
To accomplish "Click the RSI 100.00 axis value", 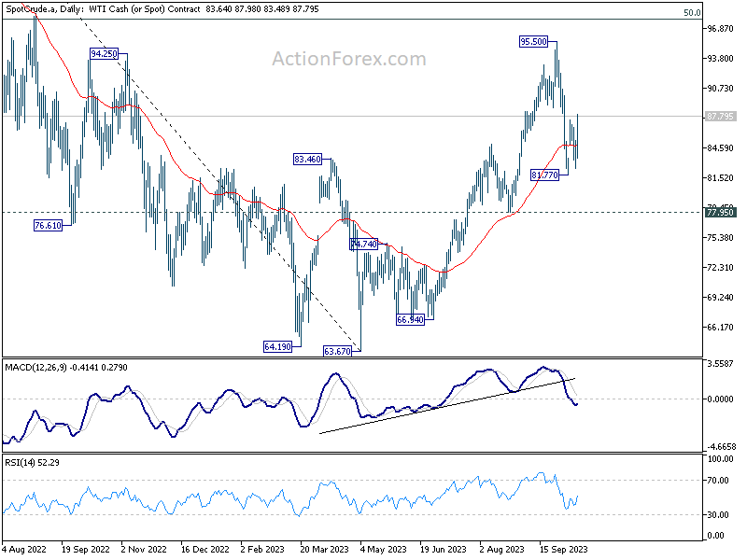I will tap(721, 459).
